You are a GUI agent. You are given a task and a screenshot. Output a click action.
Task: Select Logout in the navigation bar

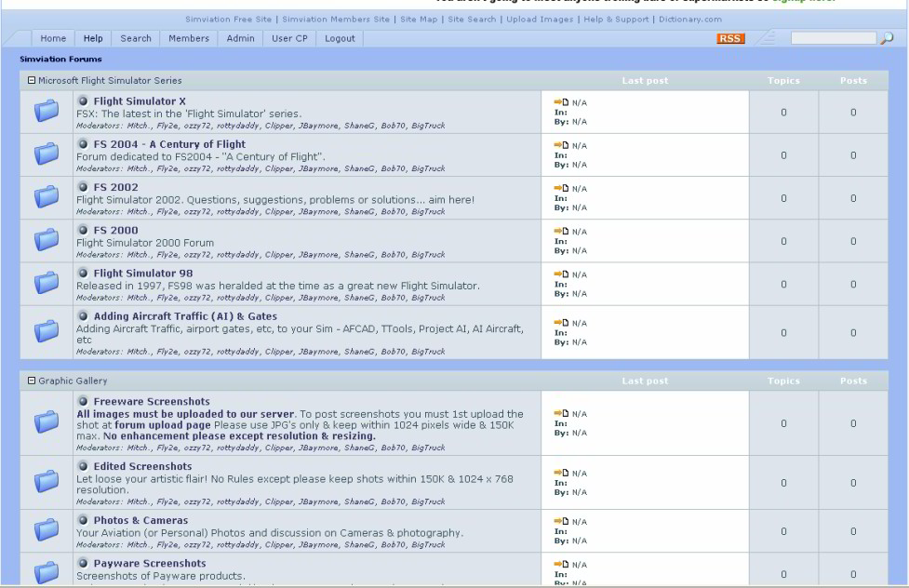coord(340,38)
